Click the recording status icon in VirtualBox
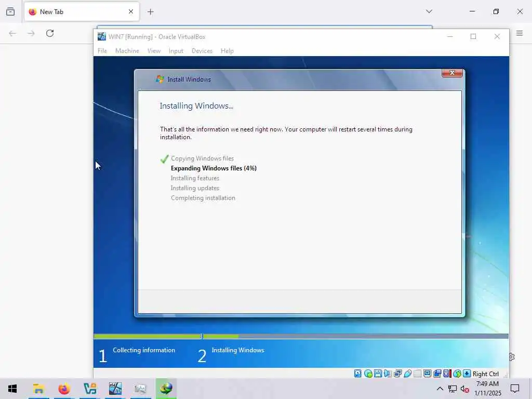 (437, 374)
